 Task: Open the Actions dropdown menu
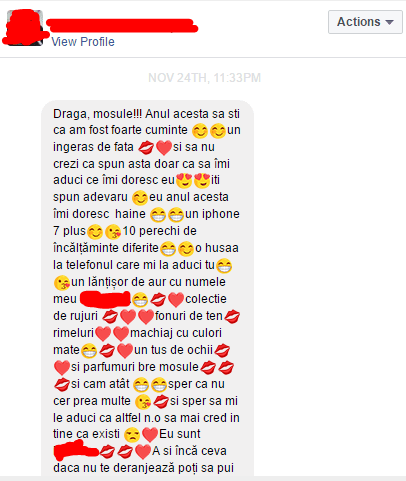(365, 22)
